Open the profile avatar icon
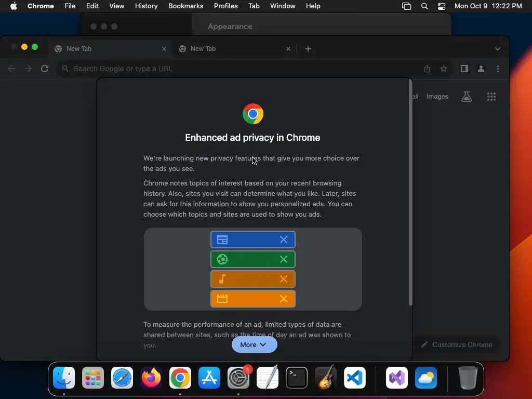532x399 pixels. click(481, 69)
